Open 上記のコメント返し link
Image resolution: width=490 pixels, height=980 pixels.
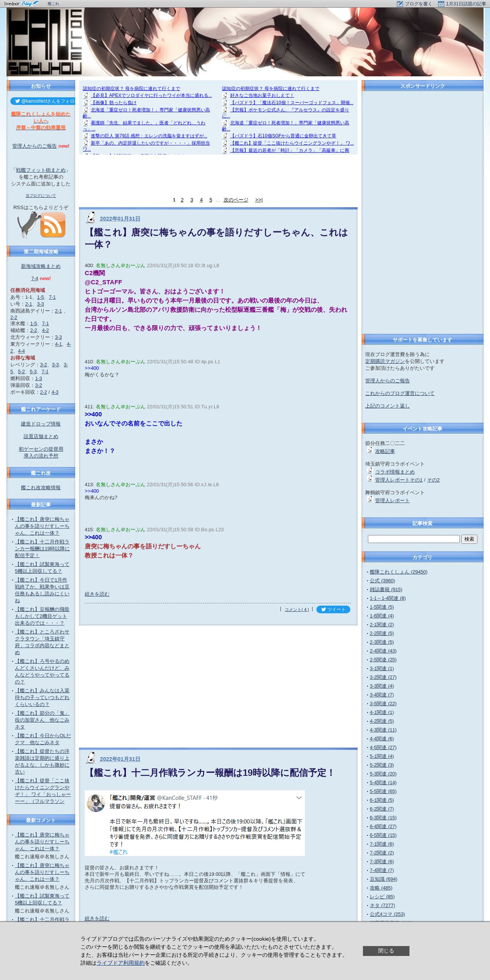click(x=387, y=406)
